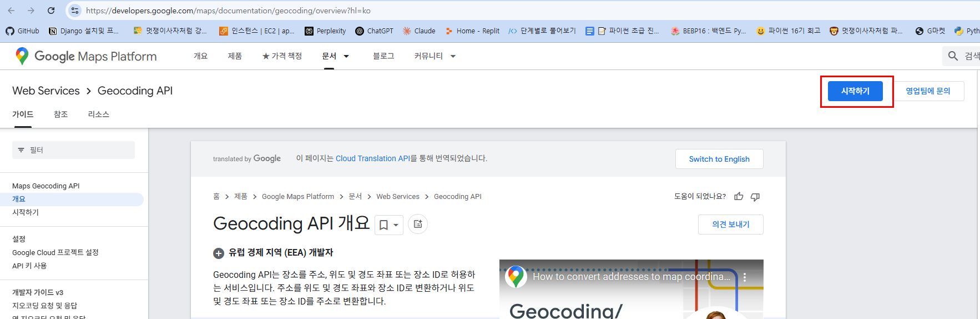Open Google Cloud 프로젝트 설정 sidebar link
The height and width of the screenshot is (319, 980).
(x=55, y=252)
